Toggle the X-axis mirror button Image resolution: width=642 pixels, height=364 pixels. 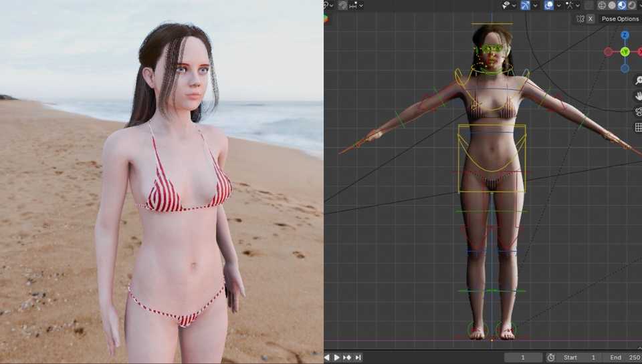(591, 19)
